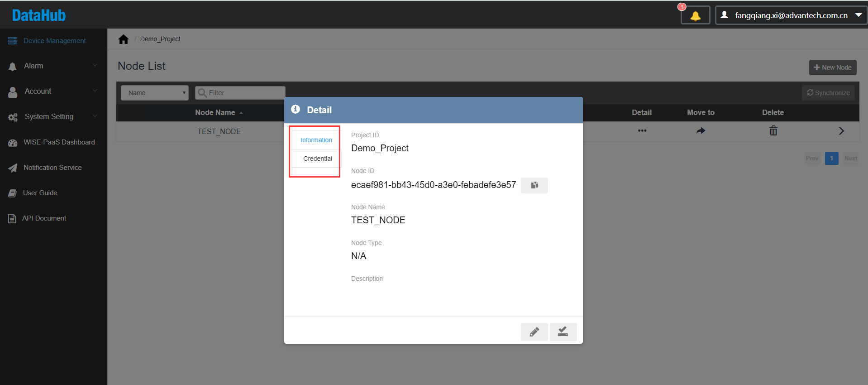Click the checkmark confirm icon in dialog
This screenshot has width=868, height=385.
click(563, 332)
